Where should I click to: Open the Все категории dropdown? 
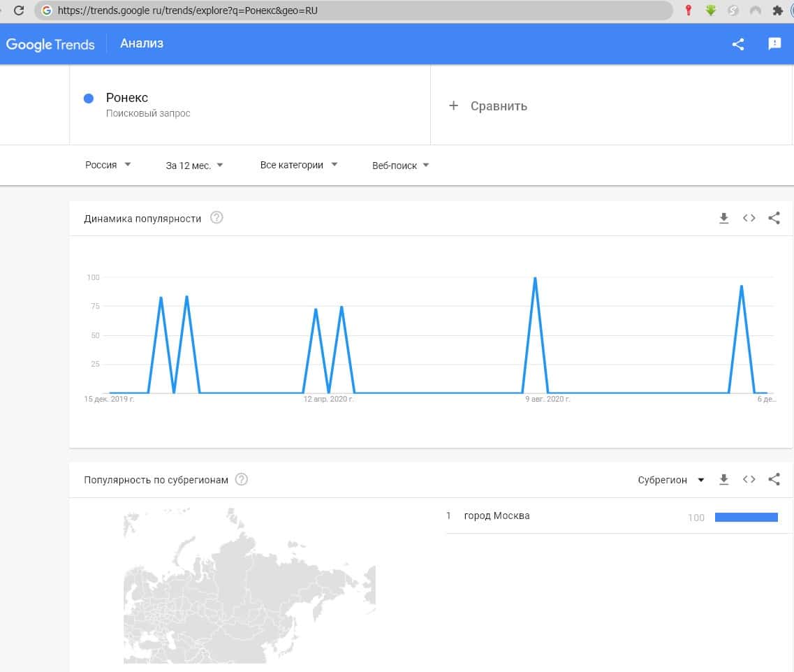298,166
